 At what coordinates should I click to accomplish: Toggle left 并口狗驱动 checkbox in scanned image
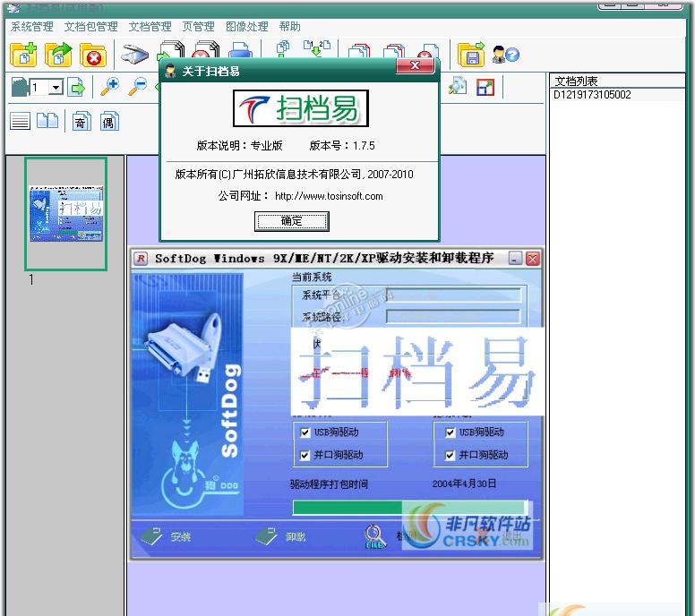305,455
